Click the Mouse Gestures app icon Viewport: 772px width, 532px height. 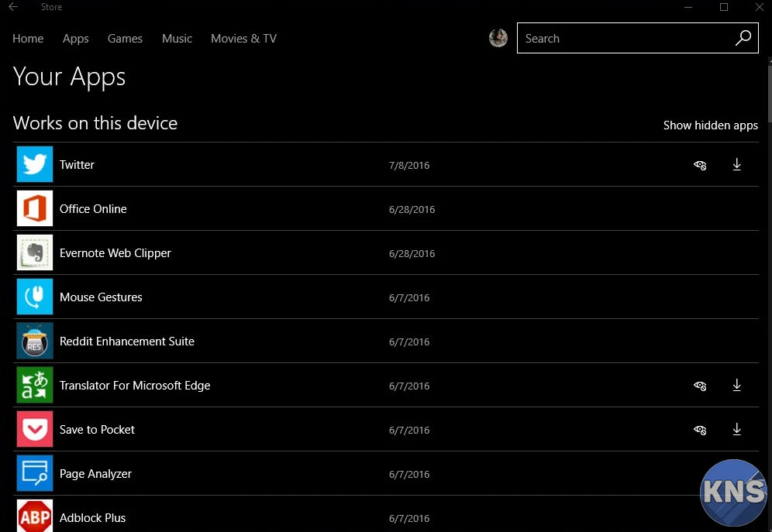(x=35, y=297)
